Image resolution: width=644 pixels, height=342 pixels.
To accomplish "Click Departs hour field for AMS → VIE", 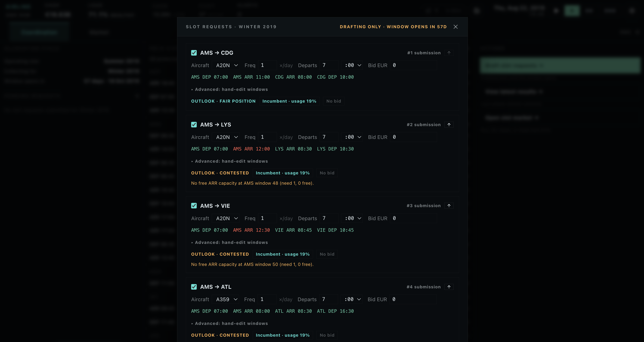I will click(329, 218).
